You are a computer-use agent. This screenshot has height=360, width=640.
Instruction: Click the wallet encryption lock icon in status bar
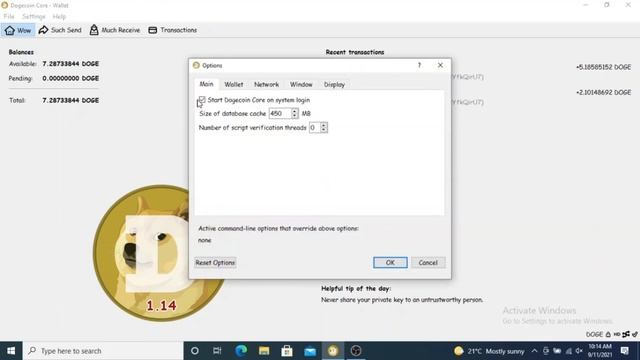(x=608, y=334)
